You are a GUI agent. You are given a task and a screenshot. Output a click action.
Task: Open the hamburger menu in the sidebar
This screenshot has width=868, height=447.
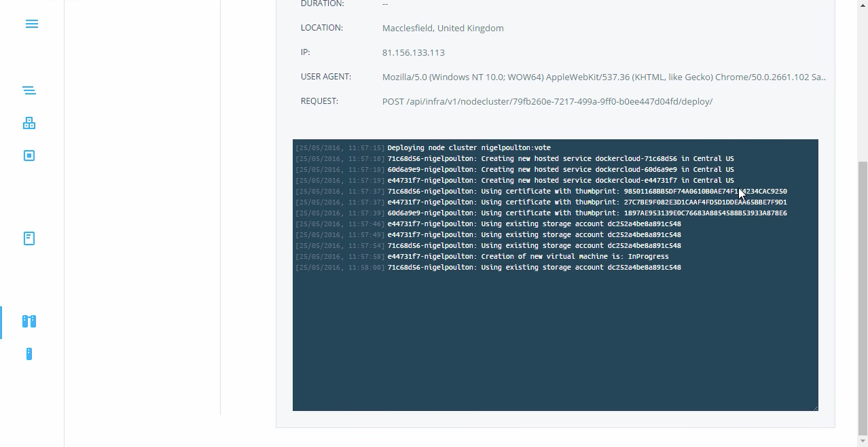[x=31, y=24]
